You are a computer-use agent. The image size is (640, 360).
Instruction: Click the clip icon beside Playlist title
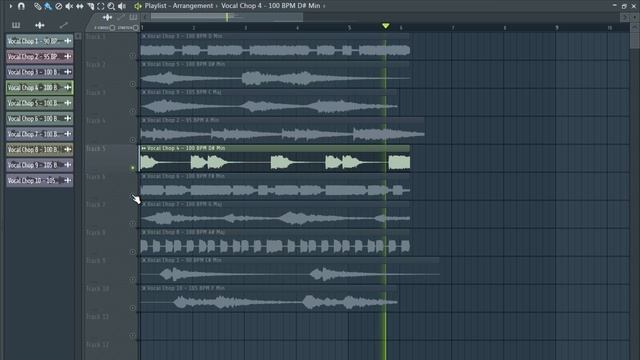[x=138, y=6]
